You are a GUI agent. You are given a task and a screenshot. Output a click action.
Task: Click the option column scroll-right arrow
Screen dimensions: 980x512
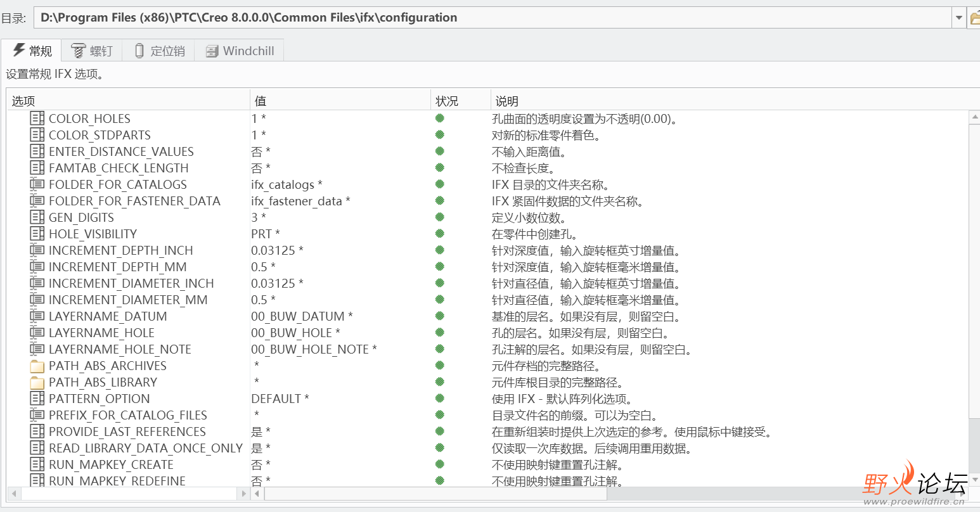pyautogui.click(x=243, y=493)
